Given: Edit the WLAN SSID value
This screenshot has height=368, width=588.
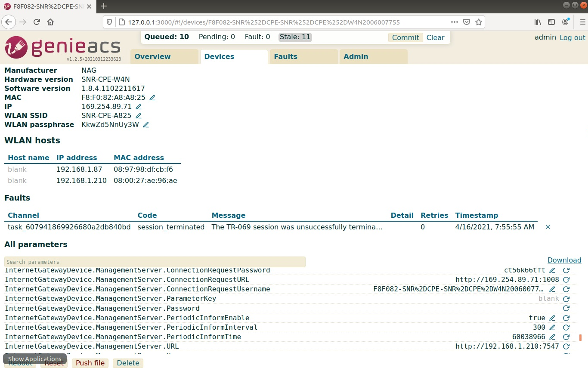Looking at the screenshot, I should coord(139,116).
